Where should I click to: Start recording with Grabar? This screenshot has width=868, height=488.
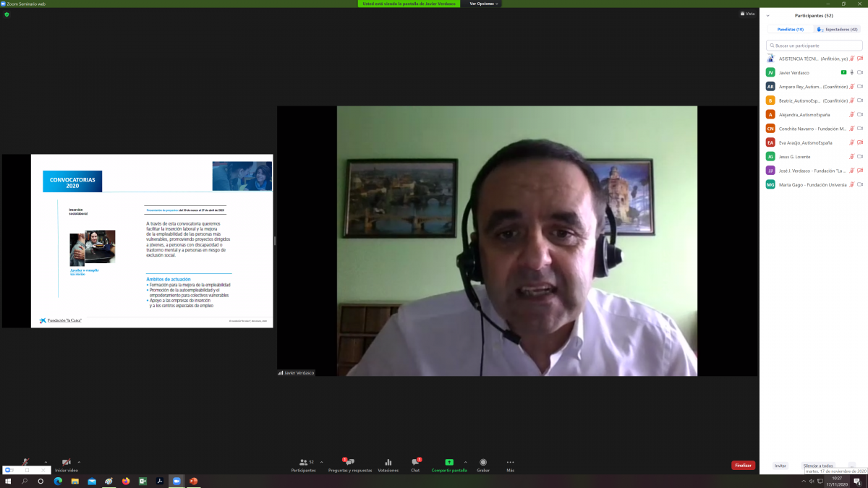[x=483, y=463]
